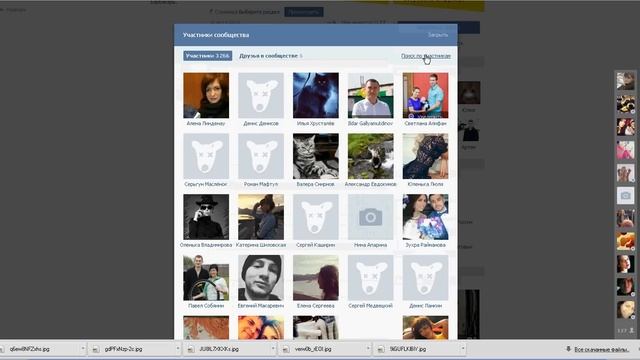The width and height of the screenshot is (640, 360).
Task: Open file icon of q6ew download item
Action: pyautogui.click(x=2, y=349)
